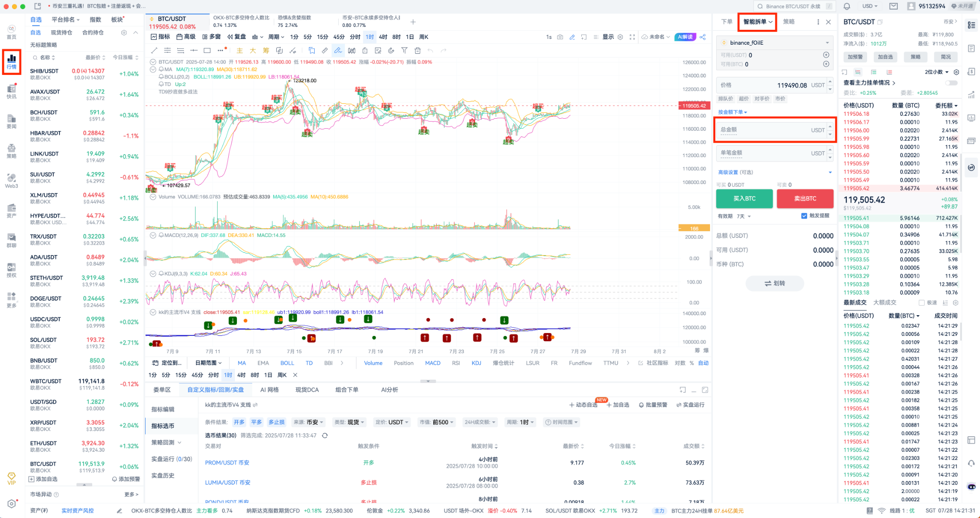This screenshot has height=518, width=980.
Task: Select ETH/USDT row in watchlist
Action: [x=85, y=446]
